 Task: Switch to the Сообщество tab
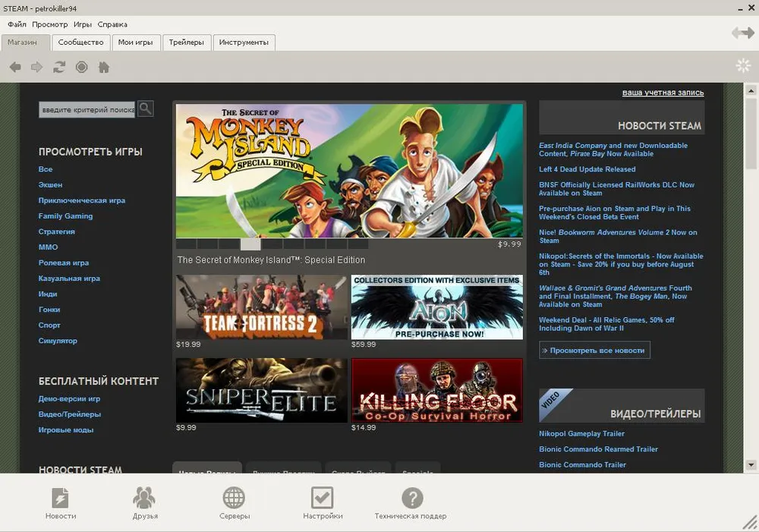pyautogui.click(x=80, y=42)
